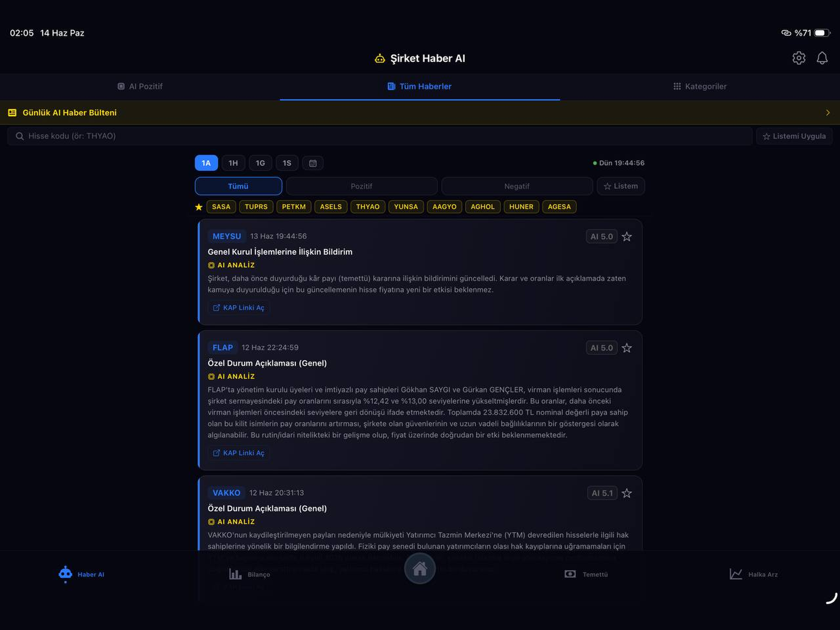Viewport: 840px width, 630px height.
Task: Select AGHOL ticker chip
Action: pos(483,207)
